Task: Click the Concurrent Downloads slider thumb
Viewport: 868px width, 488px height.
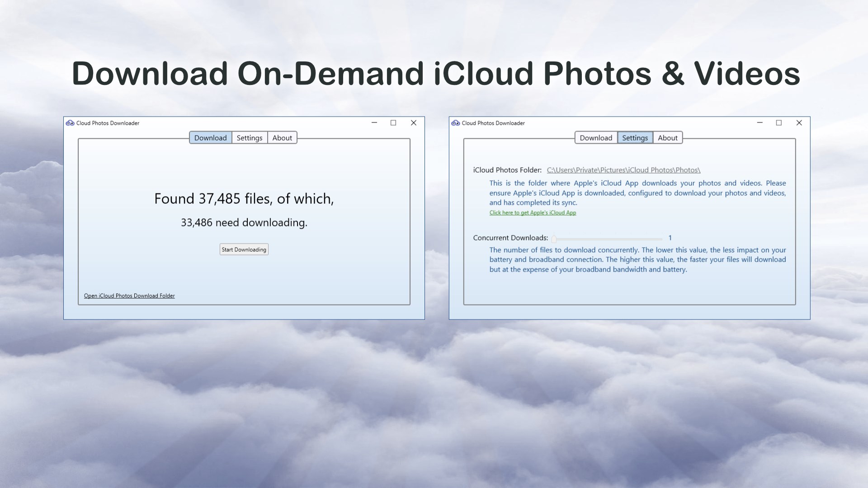Action: tap(554, 239)
